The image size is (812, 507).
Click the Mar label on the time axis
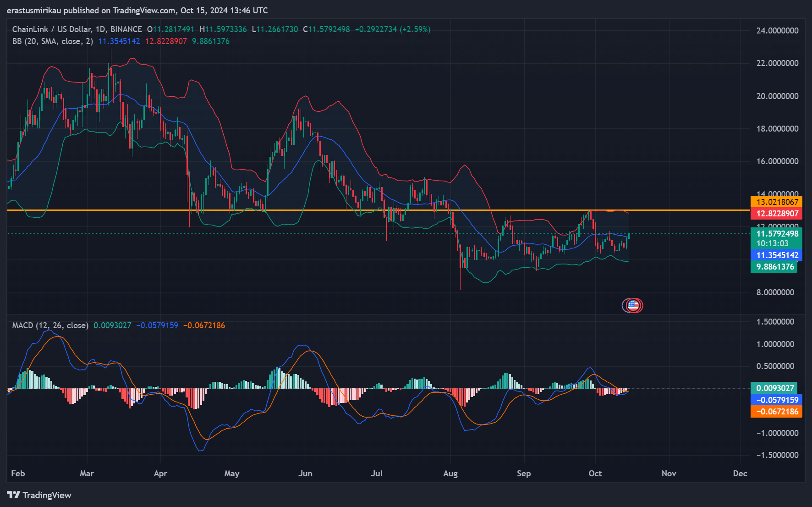[x=87, y=474]
